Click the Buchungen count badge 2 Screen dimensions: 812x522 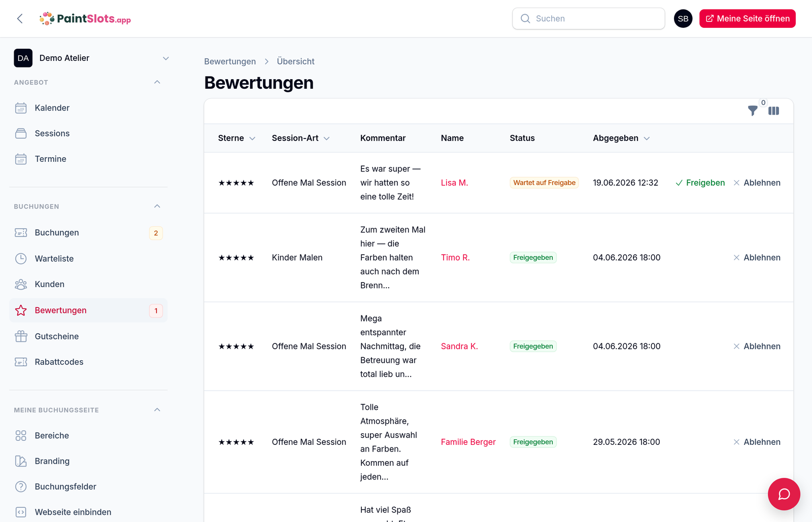point(156,233)
